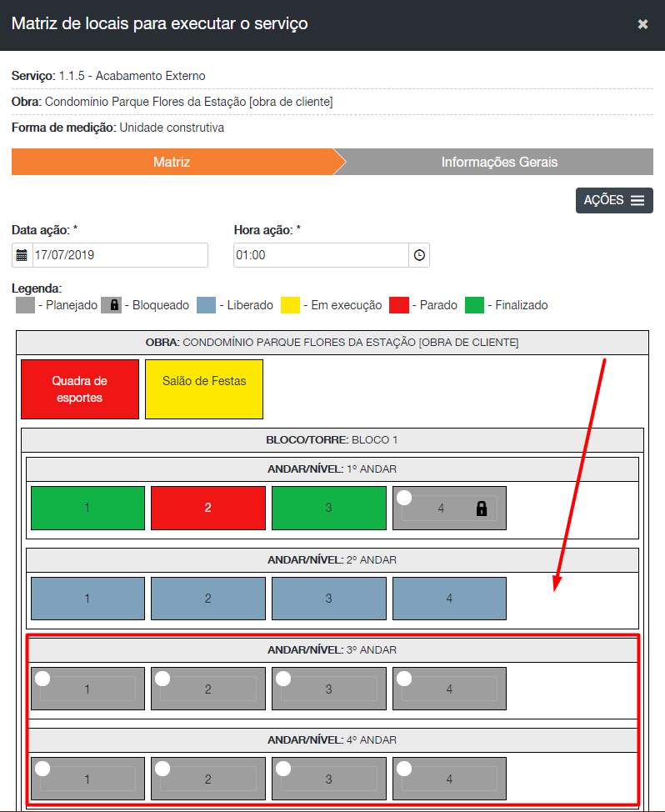The width and height of the screenshot is (665, 812).
Task: Switch to the Informações Gerais tab
Action: 499,163
